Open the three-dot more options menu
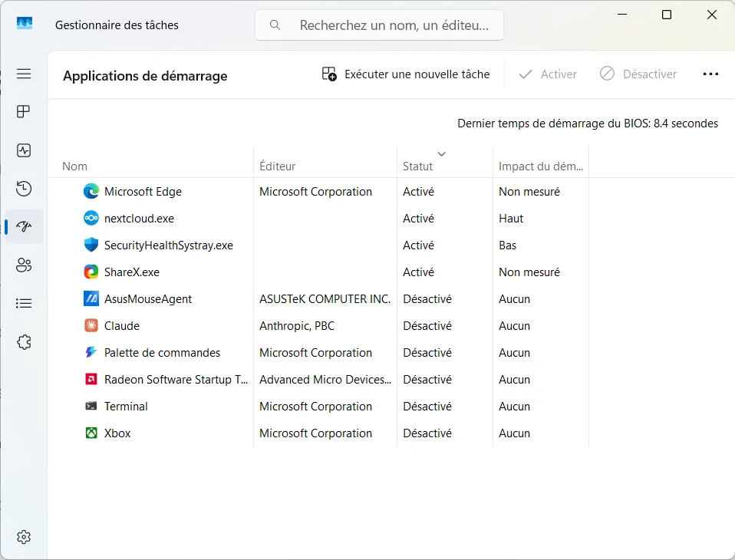The height and width of the screenshot is (560, 735). (x=710, y=74)
